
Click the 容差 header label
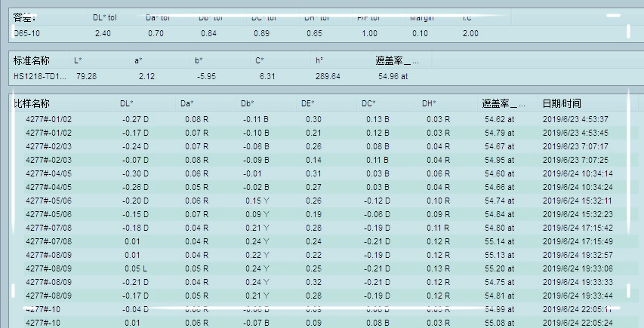pyautogui.click(x=25, y=17)
